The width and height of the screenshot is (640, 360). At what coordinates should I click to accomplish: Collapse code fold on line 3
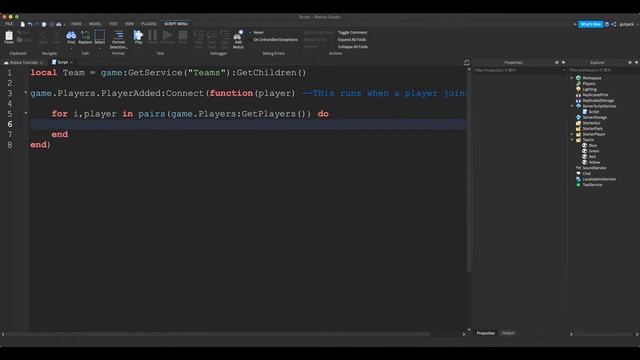click(x=26, y=93)
